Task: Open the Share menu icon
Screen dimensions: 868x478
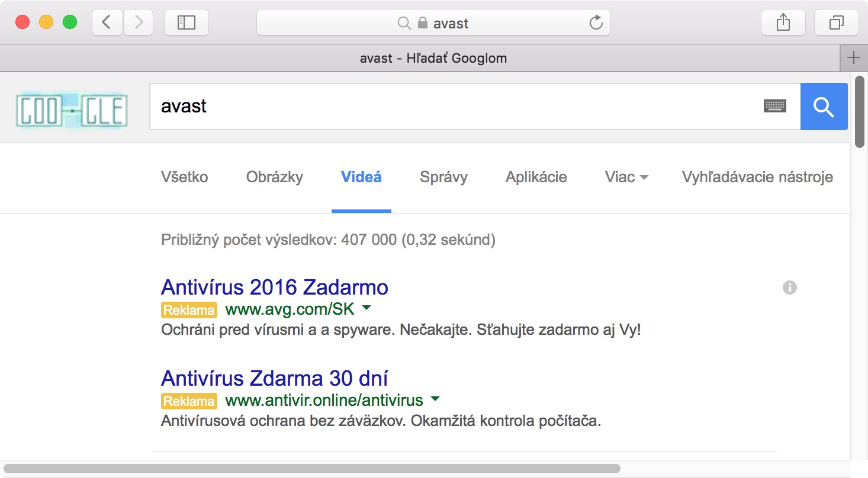Action: [x=783, y=23]
